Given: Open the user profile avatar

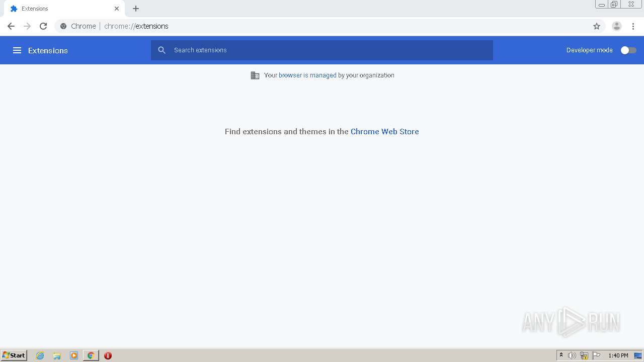Looking at the screenshot, I should [x=617, y=26].
